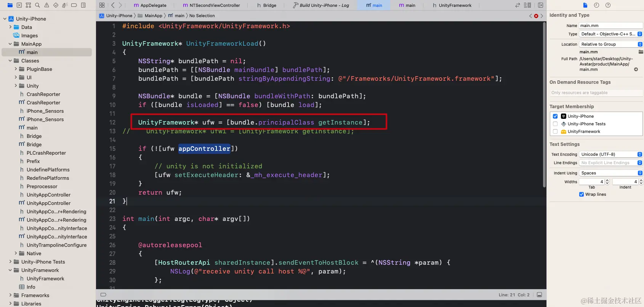Viewport: 644px width, 307px height.
Task: Toggle the debug area button at bottom left
Action: tap(103, 294)
